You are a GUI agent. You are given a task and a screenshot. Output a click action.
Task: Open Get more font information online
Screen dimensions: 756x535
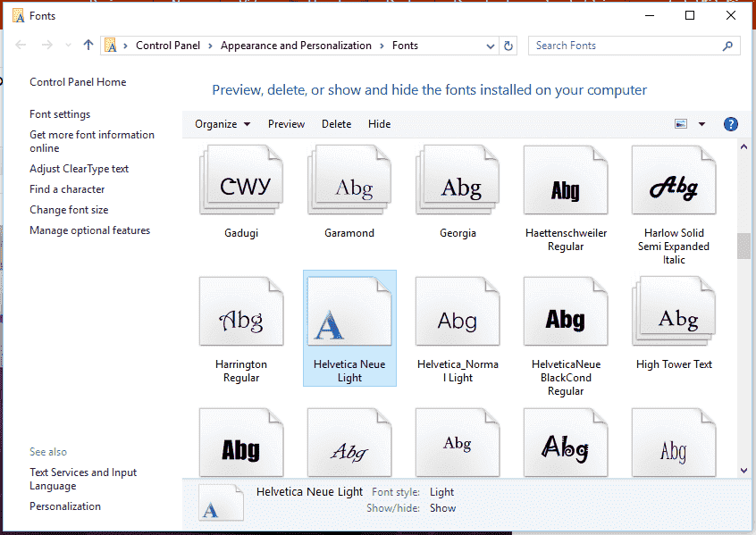pyautogui.click(x=92, y=142)
